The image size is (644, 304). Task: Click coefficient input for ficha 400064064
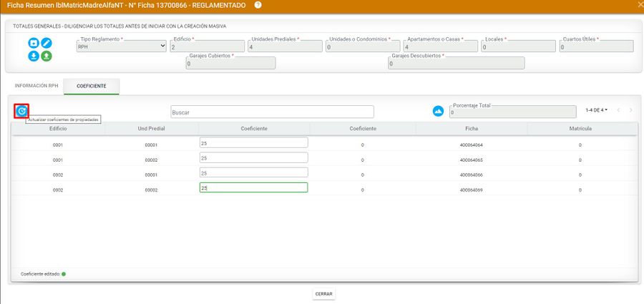point(253,142)
